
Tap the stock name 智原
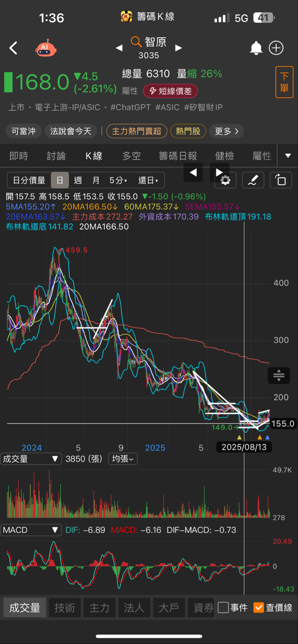point(156,42)
